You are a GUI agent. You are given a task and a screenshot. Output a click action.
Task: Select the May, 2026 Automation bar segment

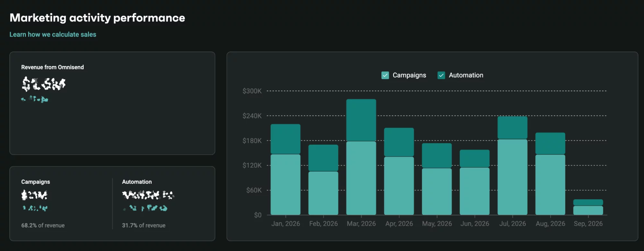pos(437,156)
